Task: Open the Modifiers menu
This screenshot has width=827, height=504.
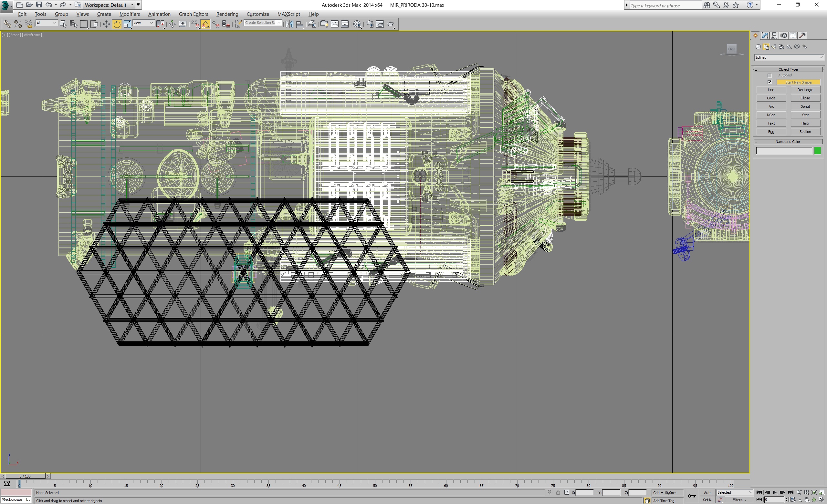Action: pos(129,14)
